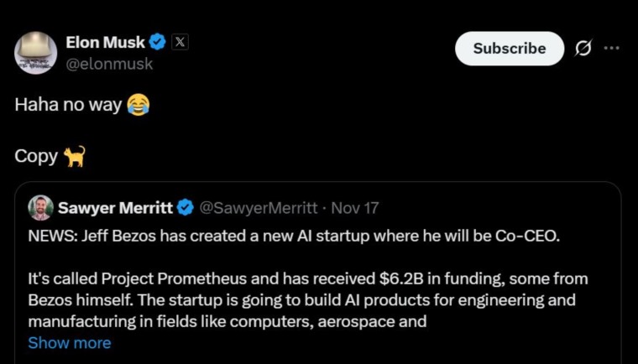Viewport: 638px width, 364px height.
Task: Click the orange cat emoji
Action: [x=75, y=156]
